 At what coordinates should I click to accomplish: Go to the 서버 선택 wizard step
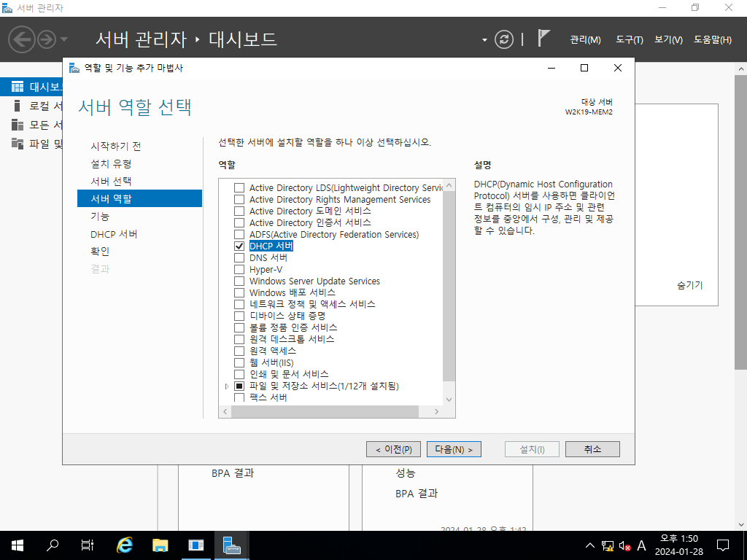[111, 182]
